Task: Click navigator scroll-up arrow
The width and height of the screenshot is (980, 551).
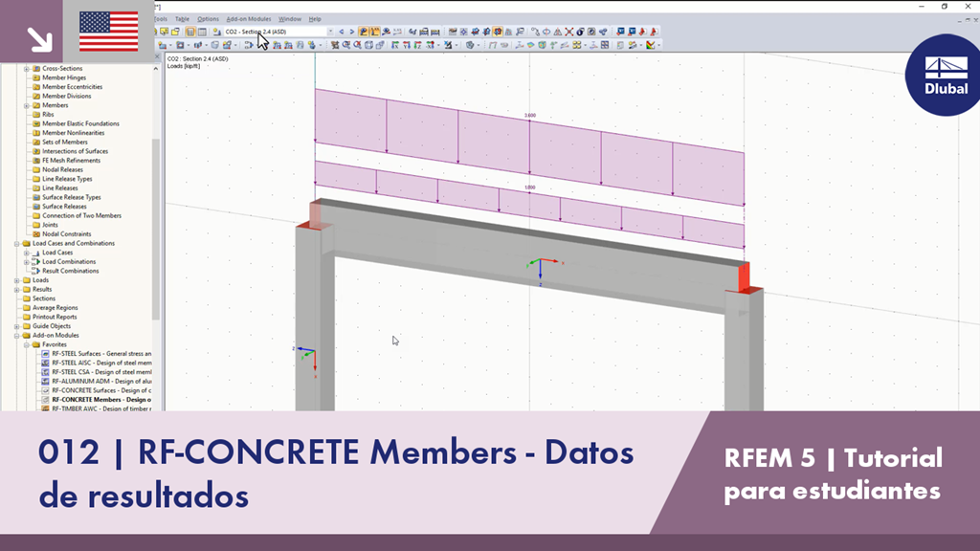Action: [156, 69]
